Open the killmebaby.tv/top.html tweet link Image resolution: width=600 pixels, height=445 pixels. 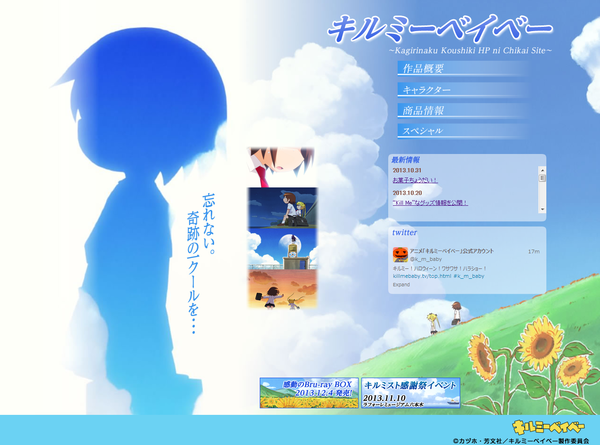pos(422,276)
